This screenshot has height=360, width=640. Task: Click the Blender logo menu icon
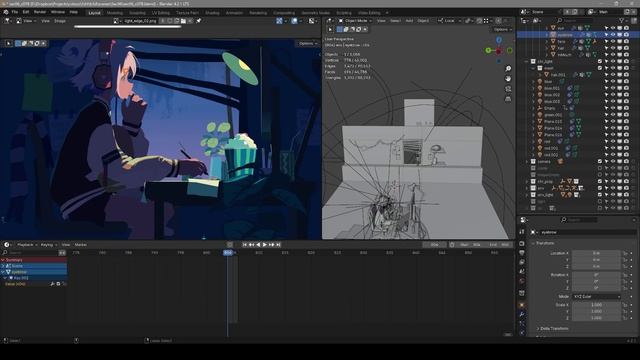tap(6, 12)
